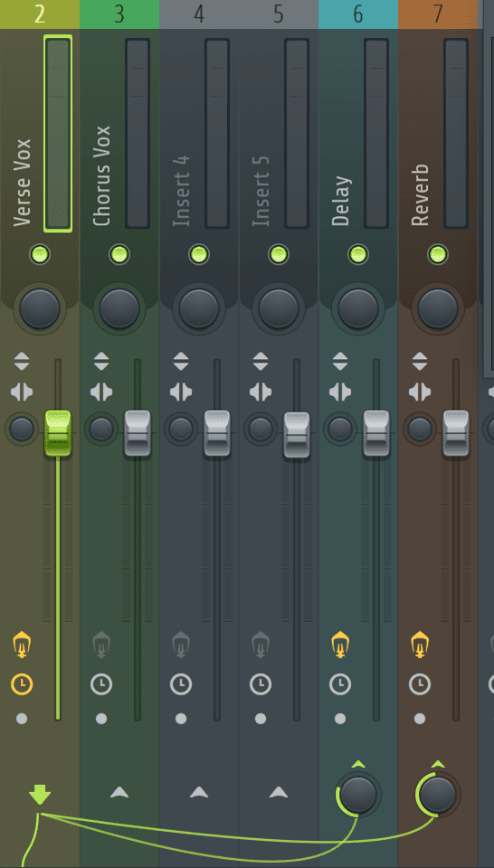Invert polarity on Insert 5
The width and height of the screenshot is (494, 868).
click(261, 362)
